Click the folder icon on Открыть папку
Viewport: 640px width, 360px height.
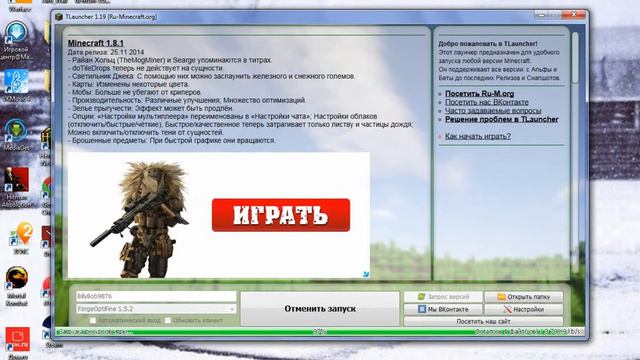(501, 297)
